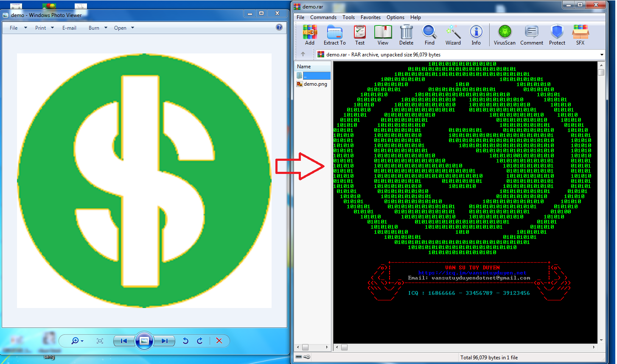Show archive Info

pos(476,35)
